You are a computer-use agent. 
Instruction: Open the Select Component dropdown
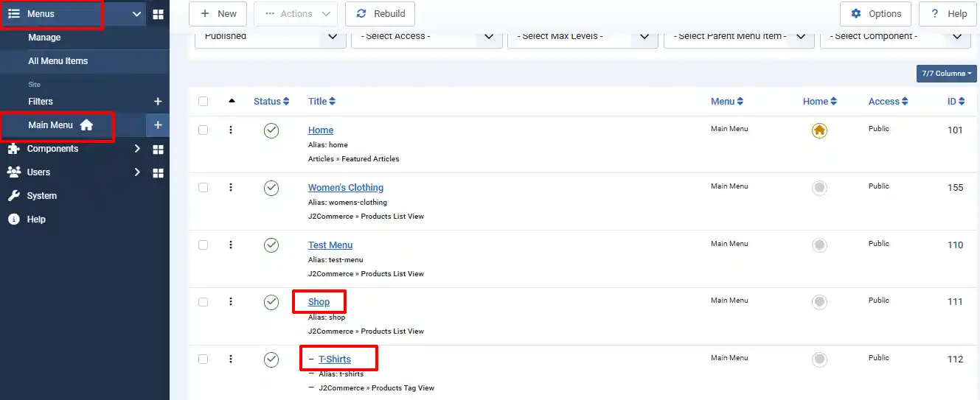click(x=896, y=36)
